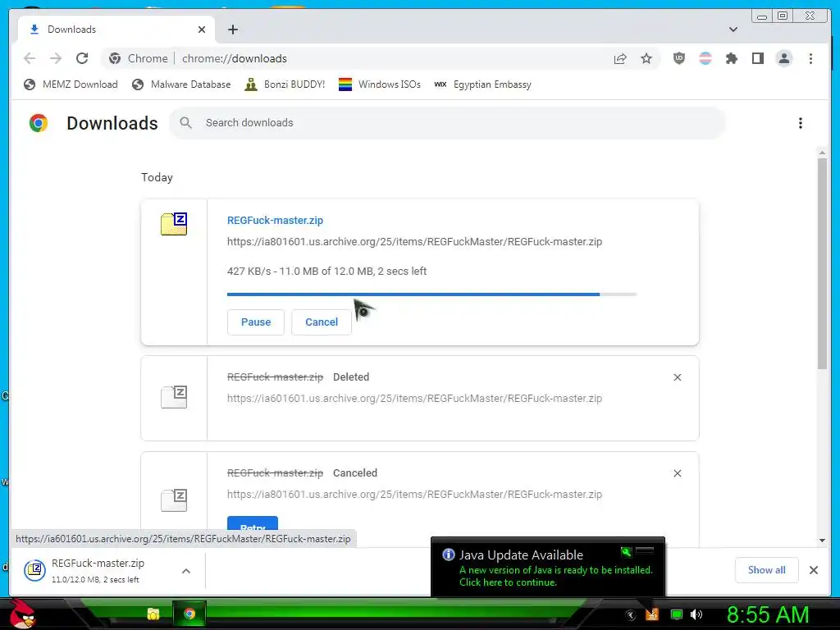
Task: Click the zip file icon of active download
Action: 174,224
